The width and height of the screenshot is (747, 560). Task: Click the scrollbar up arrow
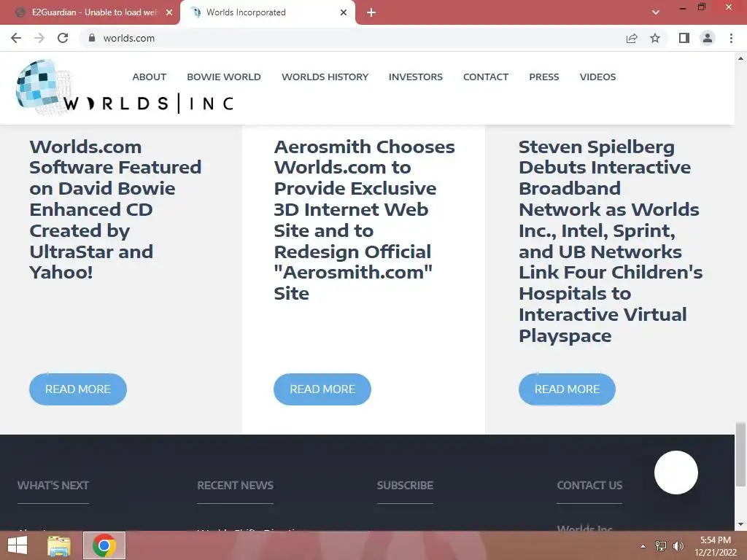740,58
